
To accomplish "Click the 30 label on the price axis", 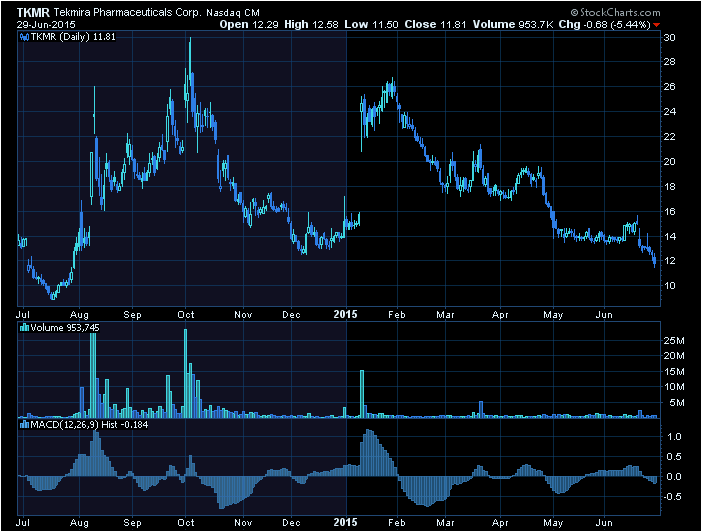I will pyautogui.click(x=669, y=38).
